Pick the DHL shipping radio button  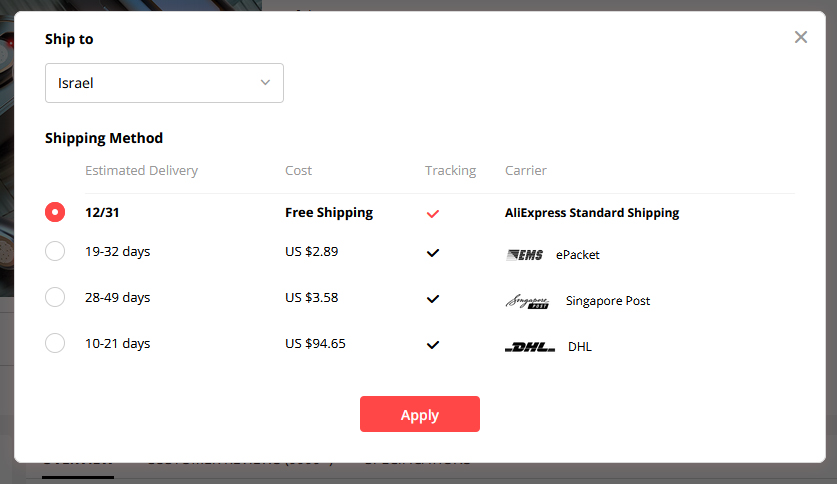tap(55, 343)
